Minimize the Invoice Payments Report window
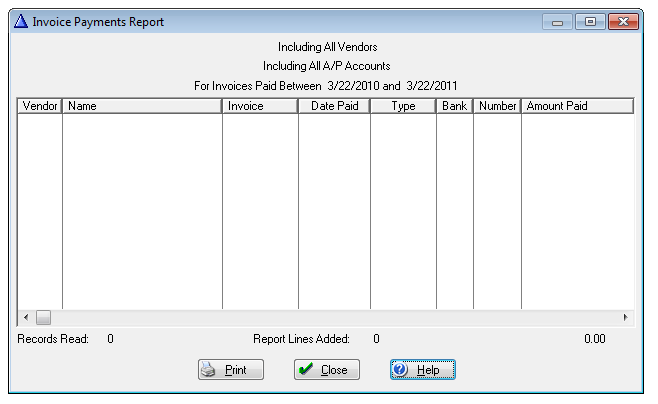The image size is (658, 404). pos(557,21)
